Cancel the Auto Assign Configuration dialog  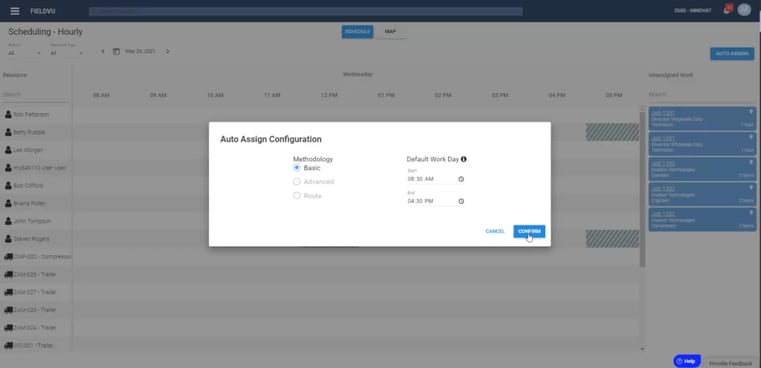495,232
